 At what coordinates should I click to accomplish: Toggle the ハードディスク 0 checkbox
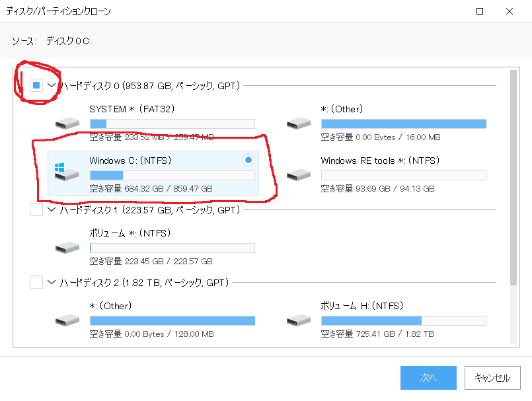coord(36,85)
